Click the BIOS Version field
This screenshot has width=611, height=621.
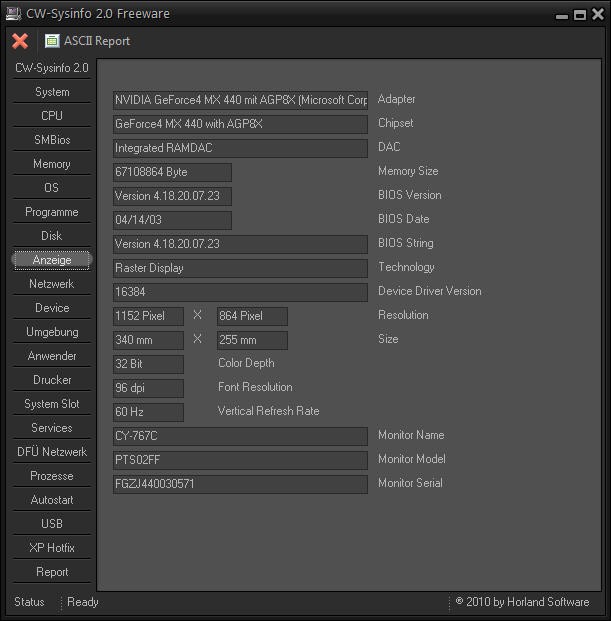pos(172,196)
